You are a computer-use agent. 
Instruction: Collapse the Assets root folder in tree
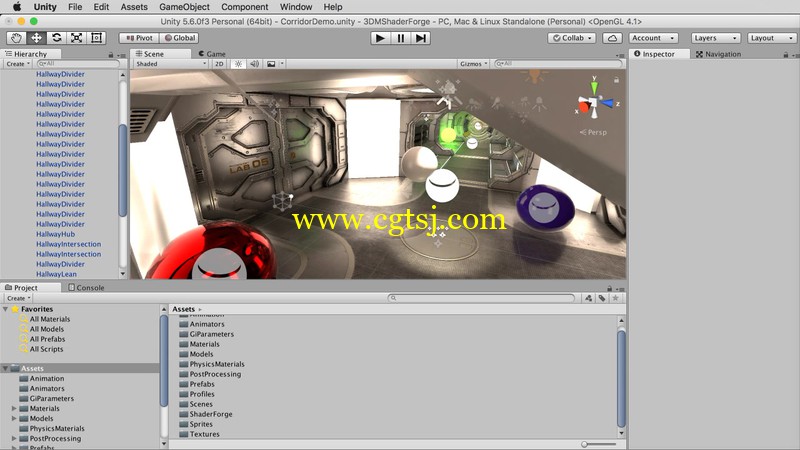[6, 368]
